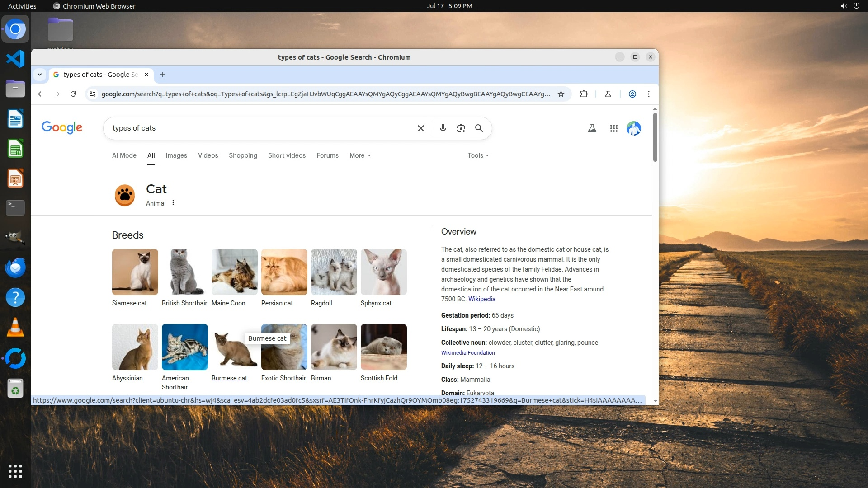Bookmark this page with star icon
The width and height of the screenshot is (868, 488).
point(561,94)
